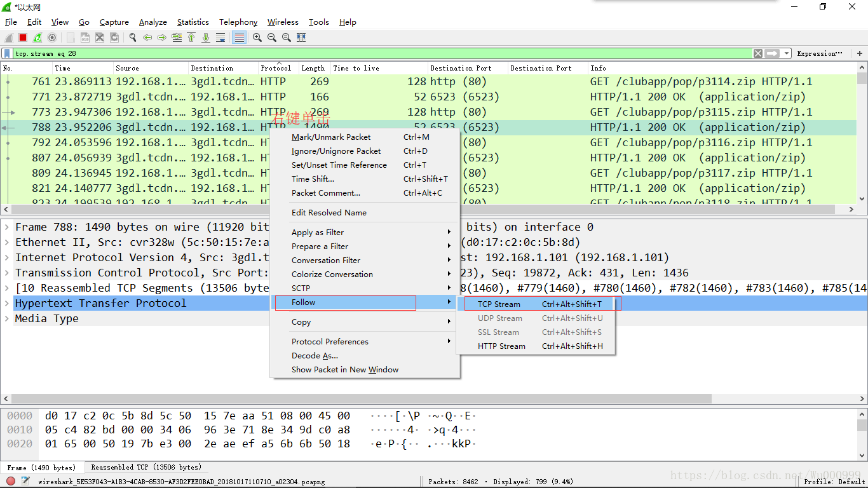Choose Time Shift... entry
The height and width of the screenshot is (488, 868).
coord(365,179)
